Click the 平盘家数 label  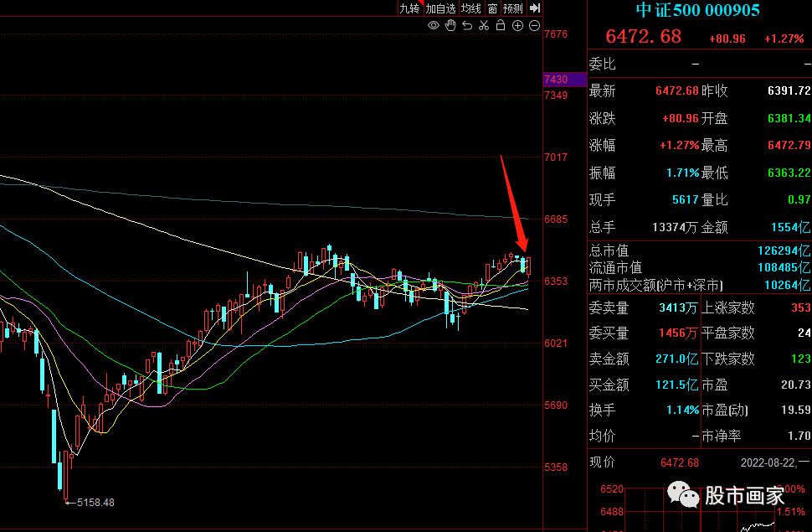pos(727,333)
